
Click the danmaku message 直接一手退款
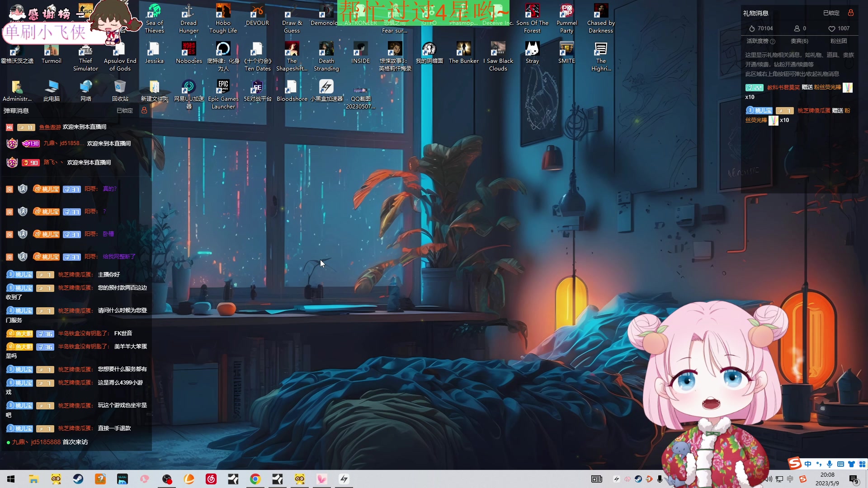[114, 428]
